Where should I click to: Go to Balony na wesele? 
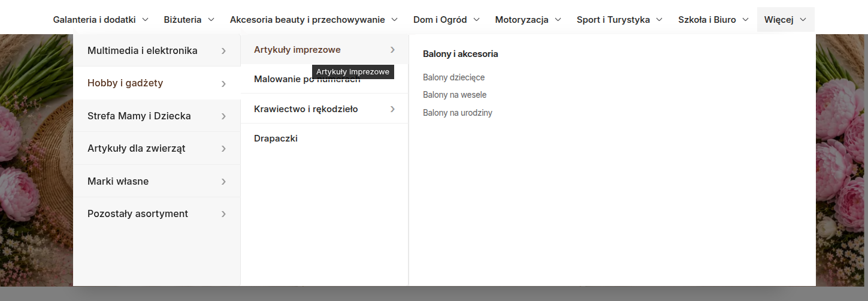pos(455,95)
